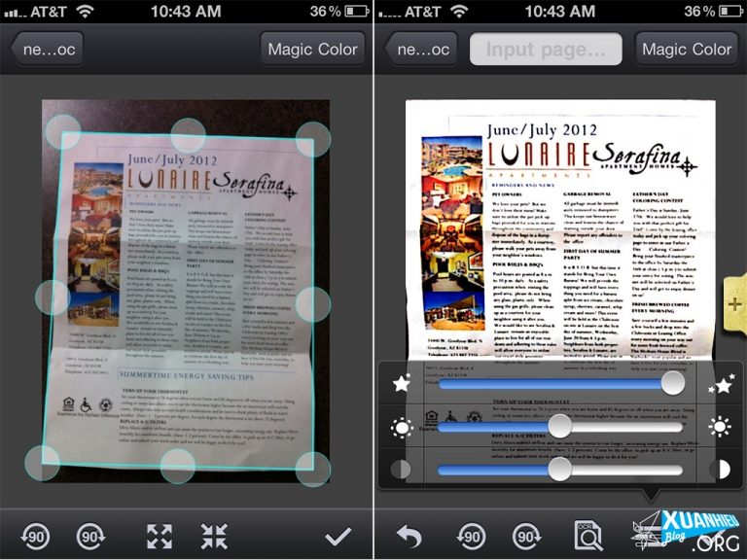The image size is (747, 560).
Task: Tap the multi-star icon ending the detail slider
Action: tap(721, 384)
